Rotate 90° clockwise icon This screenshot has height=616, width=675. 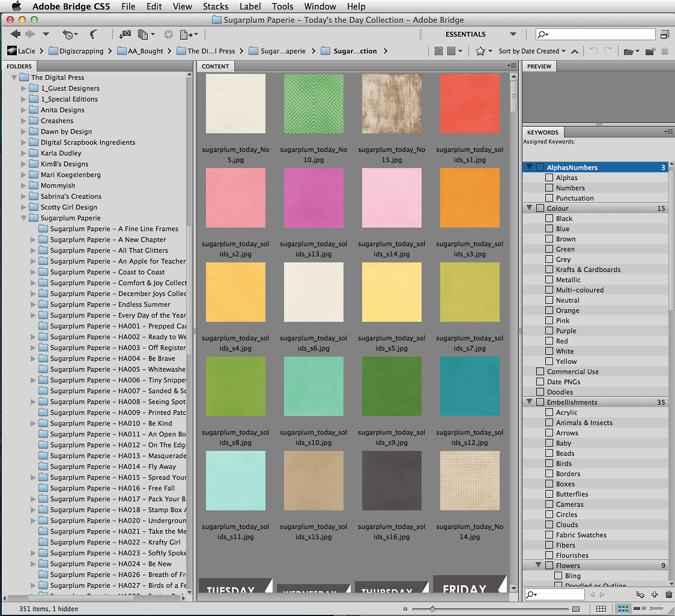coord(608,51)
